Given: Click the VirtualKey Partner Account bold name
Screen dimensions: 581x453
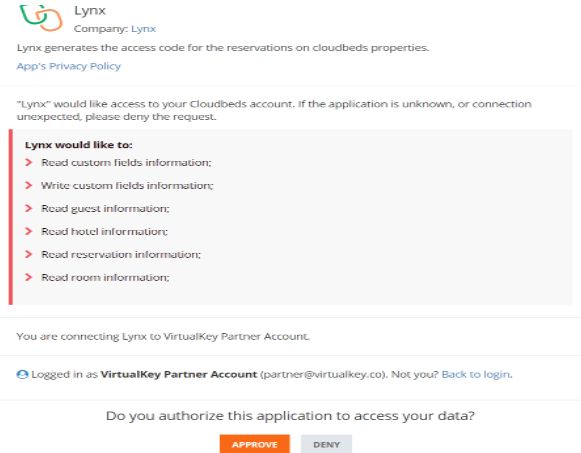Looking at the screenshot, I should pyautogui.click(x=179, y=374).
